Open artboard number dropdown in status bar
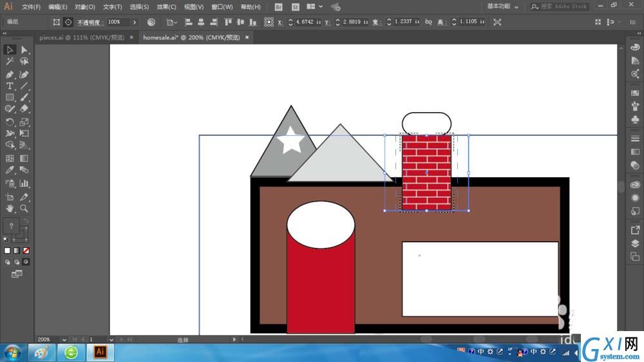Viewport: 644px width, 362px height. (x=111, y=339)
